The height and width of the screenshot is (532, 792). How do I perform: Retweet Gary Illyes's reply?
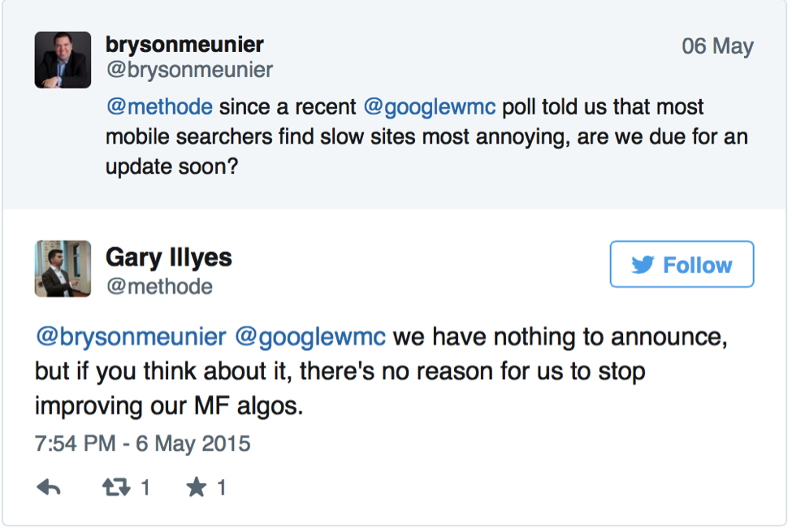point(115,487)
